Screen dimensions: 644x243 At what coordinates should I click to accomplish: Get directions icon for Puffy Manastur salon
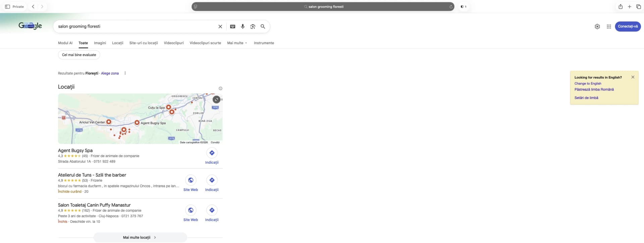click(x=212, y=210)
